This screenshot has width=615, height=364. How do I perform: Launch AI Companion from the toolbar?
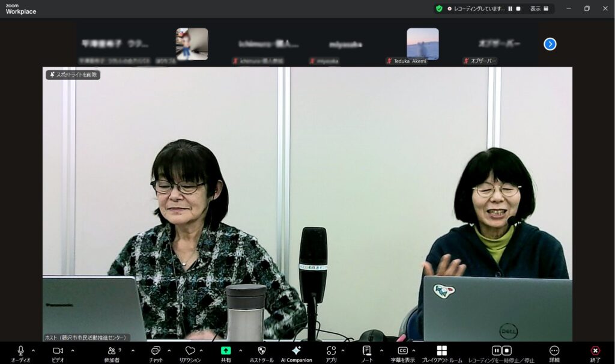(296, 351)
